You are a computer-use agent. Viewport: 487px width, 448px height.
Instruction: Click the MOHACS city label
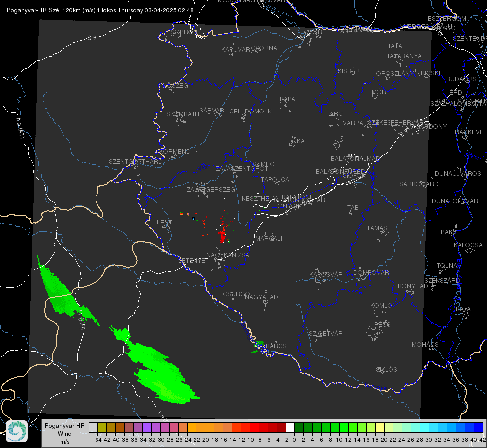click(x=425, y=345)
